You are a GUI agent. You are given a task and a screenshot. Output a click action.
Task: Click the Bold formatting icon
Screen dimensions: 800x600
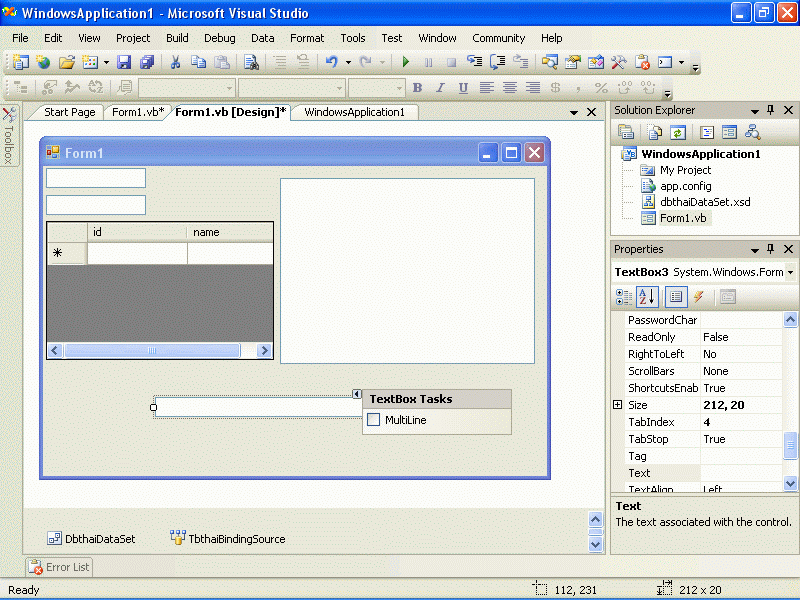click(417, 88)
